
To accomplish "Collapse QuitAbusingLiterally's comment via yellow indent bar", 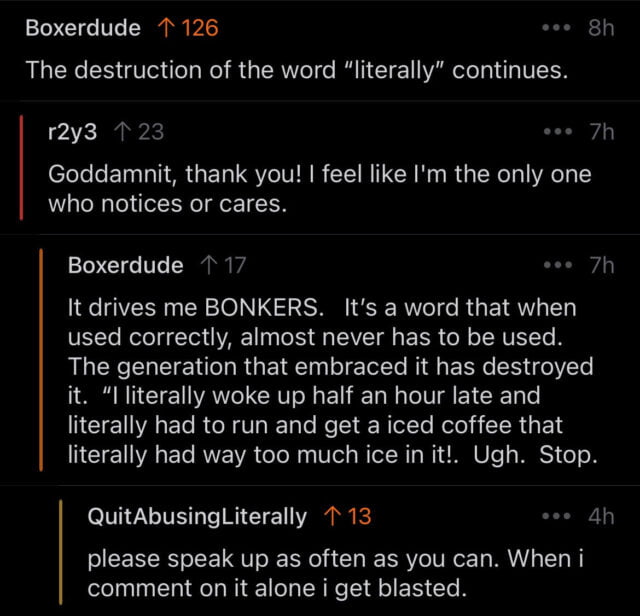I will (61, 552).
